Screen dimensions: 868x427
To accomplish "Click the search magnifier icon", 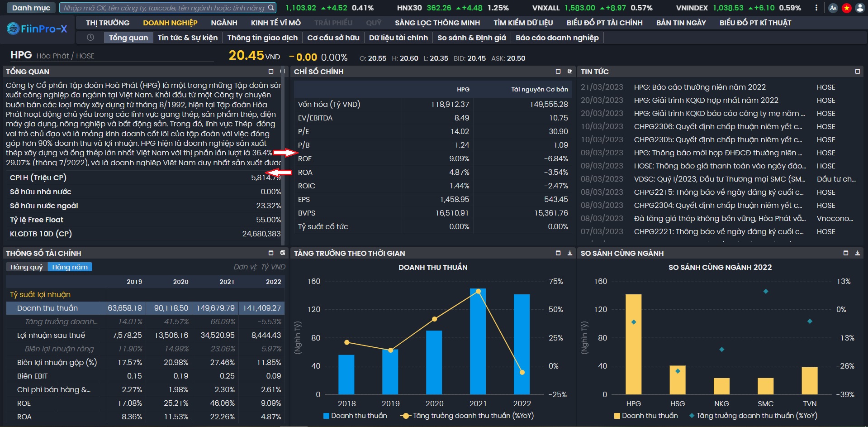I will coord(270,8).
